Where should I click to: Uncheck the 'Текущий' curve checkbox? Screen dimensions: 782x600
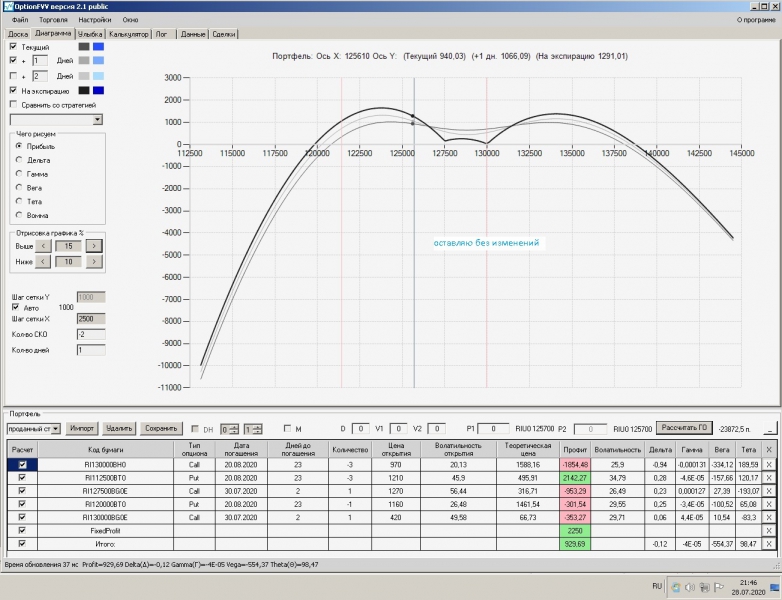(13, 47)
